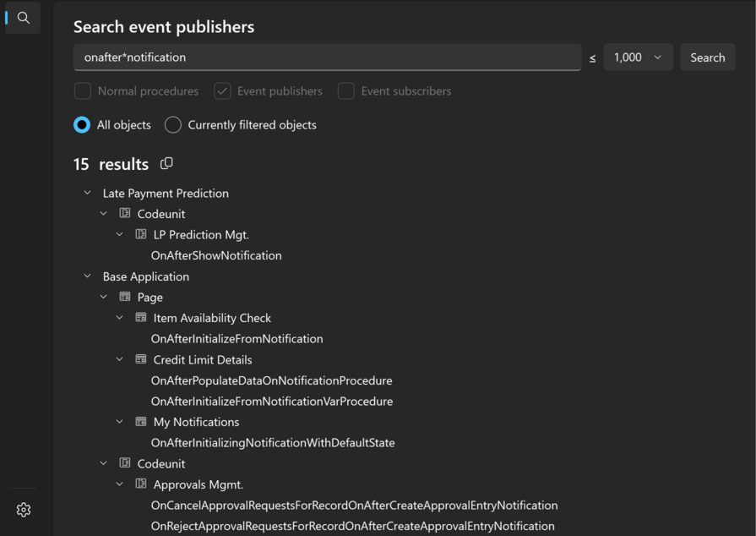Open OnCancelApprovalRequestsForRecordOnAfterCreateApprovalEntryNotification event

click(355, 505)
